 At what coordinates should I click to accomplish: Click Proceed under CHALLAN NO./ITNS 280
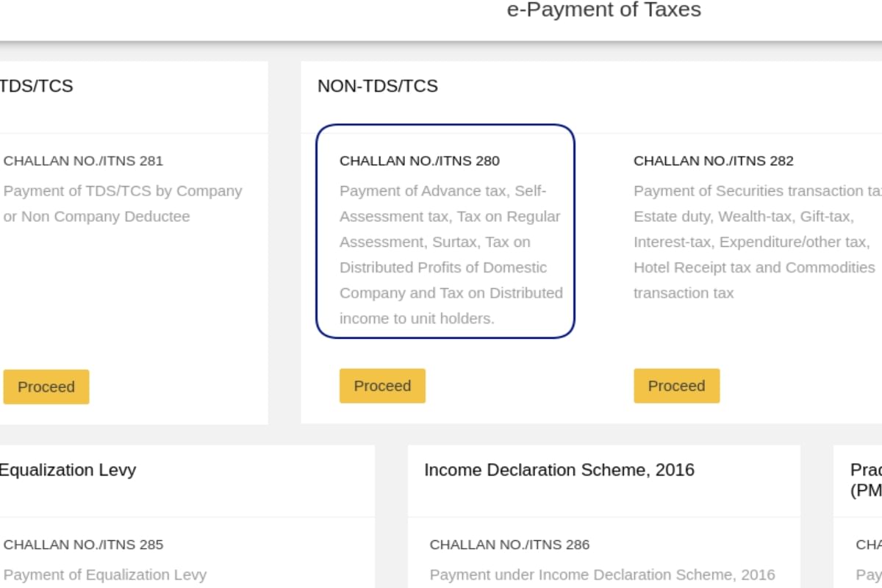tap(381, 385)
